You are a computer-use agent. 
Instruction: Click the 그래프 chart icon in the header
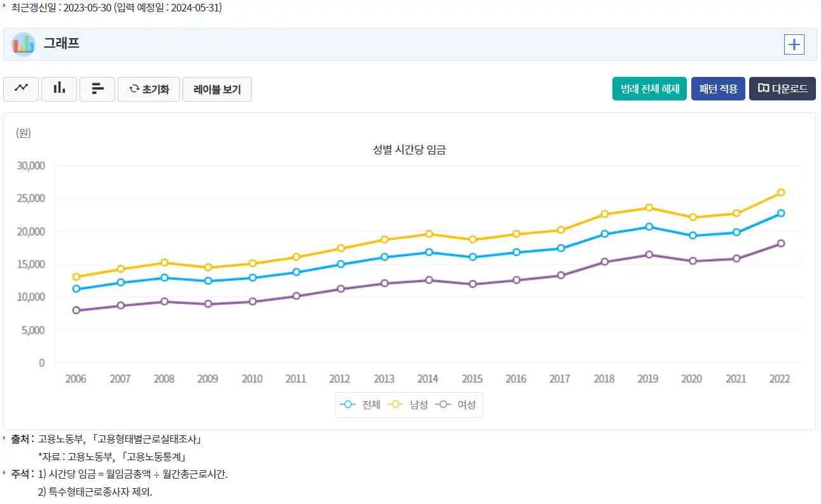tap(24, 44)
